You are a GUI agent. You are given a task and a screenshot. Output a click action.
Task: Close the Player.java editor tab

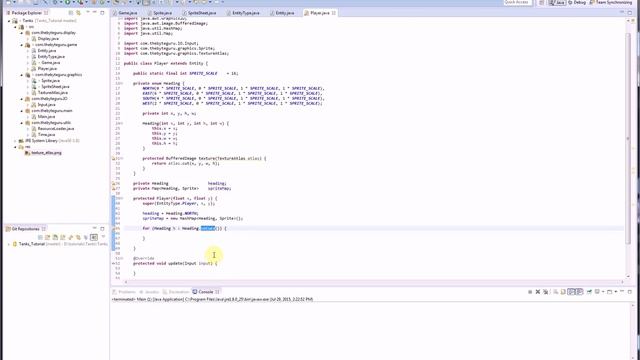[x=334, y=13]
